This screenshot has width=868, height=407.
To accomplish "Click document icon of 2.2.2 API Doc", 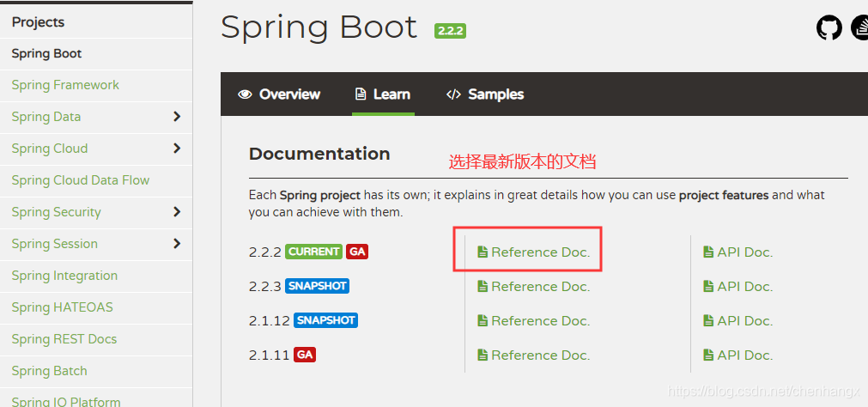I will 708,252.
